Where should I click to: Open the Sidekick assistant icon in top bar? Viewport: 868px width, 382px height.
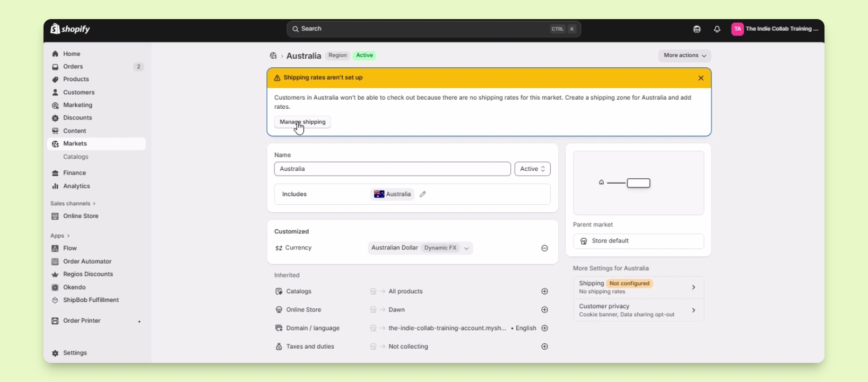click(x=697, y=30)
